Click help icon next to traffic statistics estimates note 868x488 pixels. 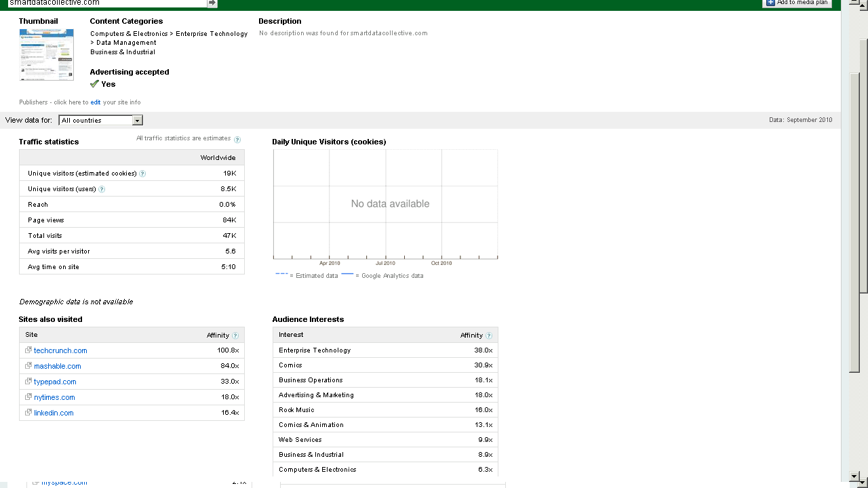tap(237, 140)
